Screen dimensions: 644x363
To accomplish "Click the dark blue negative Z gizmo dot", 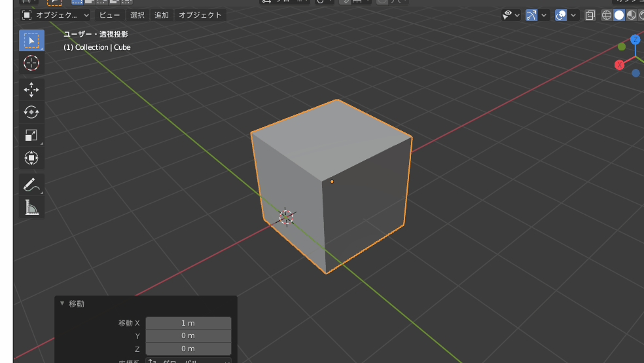I will 635,73.
